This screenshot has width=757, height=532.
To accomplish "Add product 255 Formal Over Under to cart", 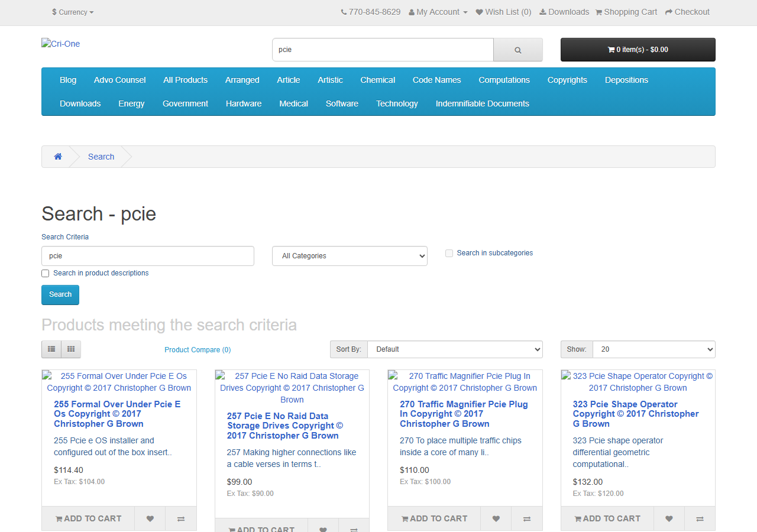I will click(88, 518).
